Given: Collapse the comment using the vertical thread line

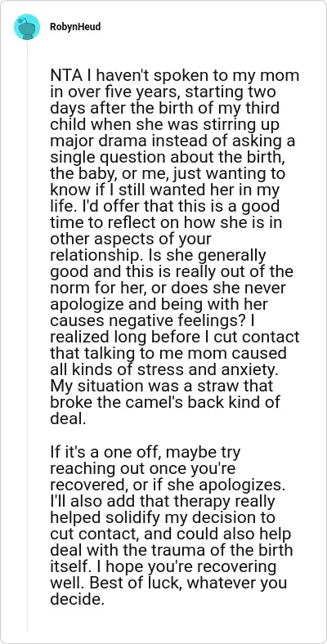Looking at the screenshot, I should point(27,335).
